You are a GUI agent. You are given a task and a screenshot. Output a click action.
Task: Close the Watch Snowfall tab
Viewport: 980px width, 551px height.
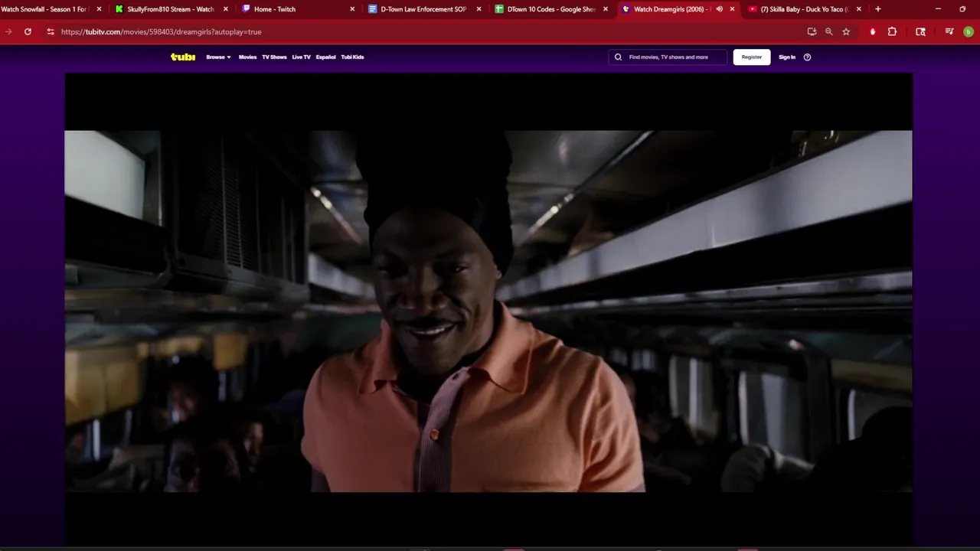(99, 9)
